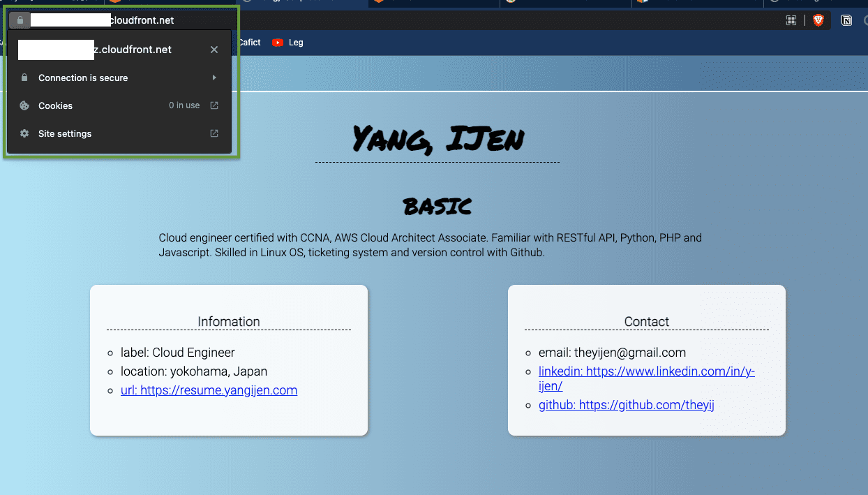Image resolution: width=868 pixels, height=495 pixels.
Task: Click the external link icon beside Site settings
Action: pyautogui.click(x=214, y=133)
